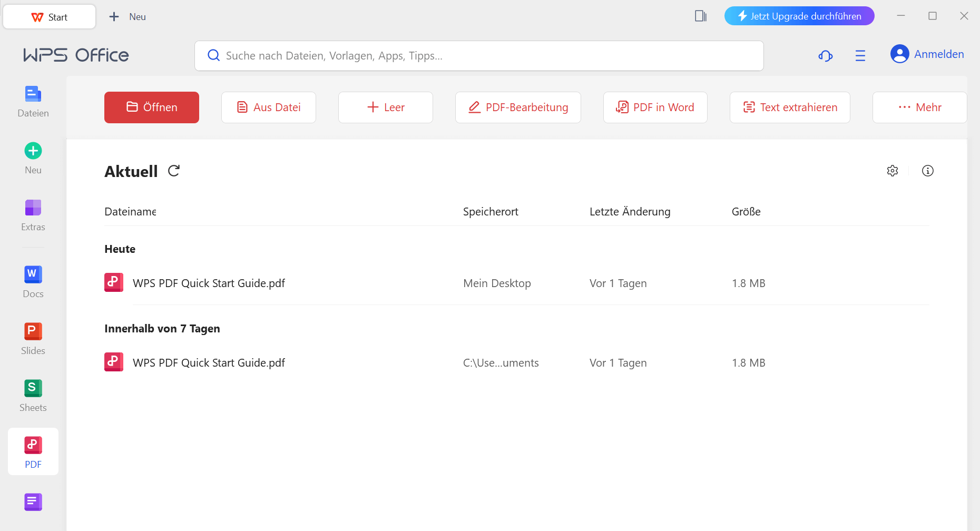Viewport: 980px width, 531px height.
Task: Click the PDF icon of the 7 Tagen file
Action: 114,362
